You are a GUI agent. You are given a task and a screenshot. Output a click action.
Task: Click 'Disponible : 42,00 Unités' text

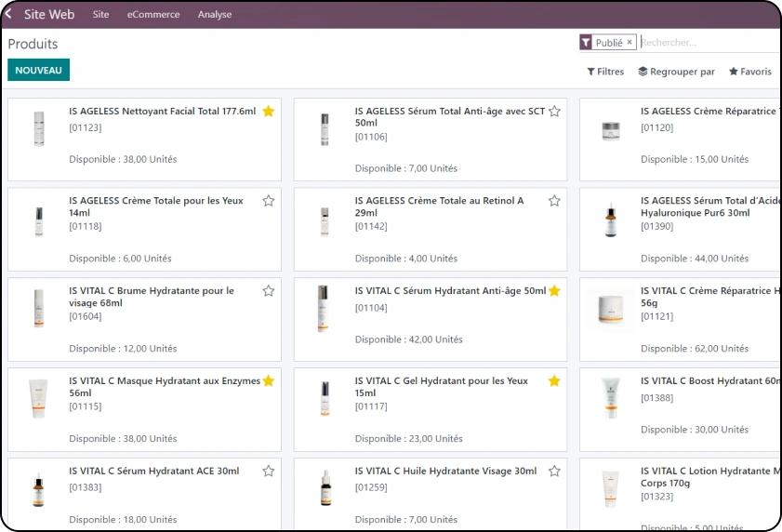[408, 339]
